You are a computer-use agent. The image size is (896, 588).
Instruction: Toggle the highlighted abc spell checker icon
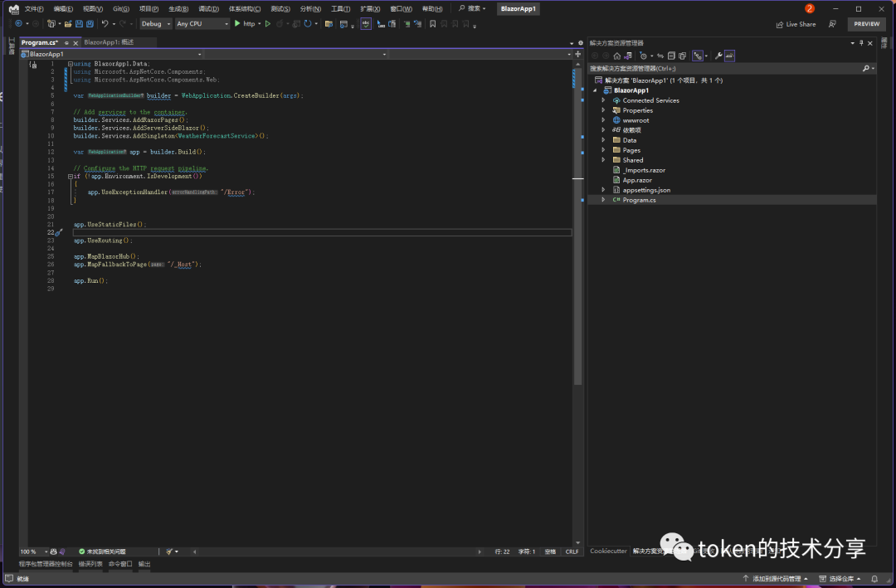(x=366, y=24)
